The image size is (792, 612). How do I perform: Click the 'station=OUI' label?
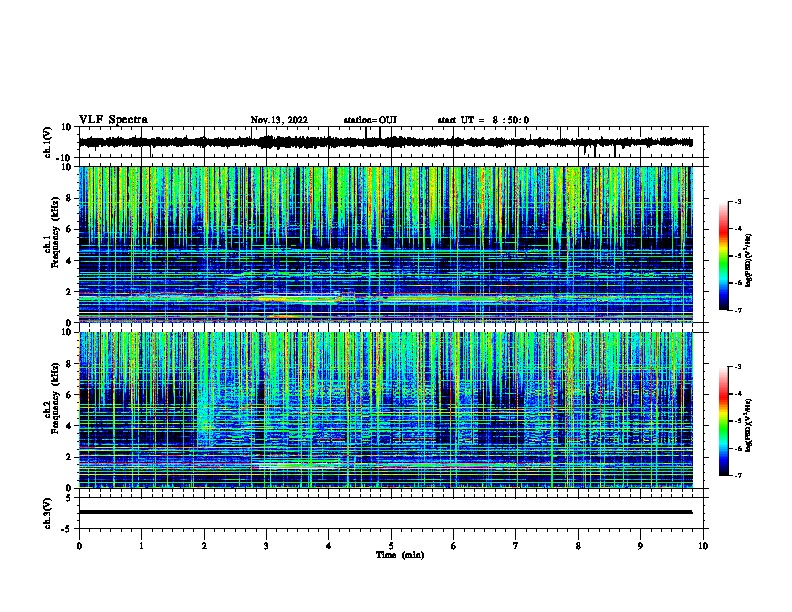(x=370, y=120)
